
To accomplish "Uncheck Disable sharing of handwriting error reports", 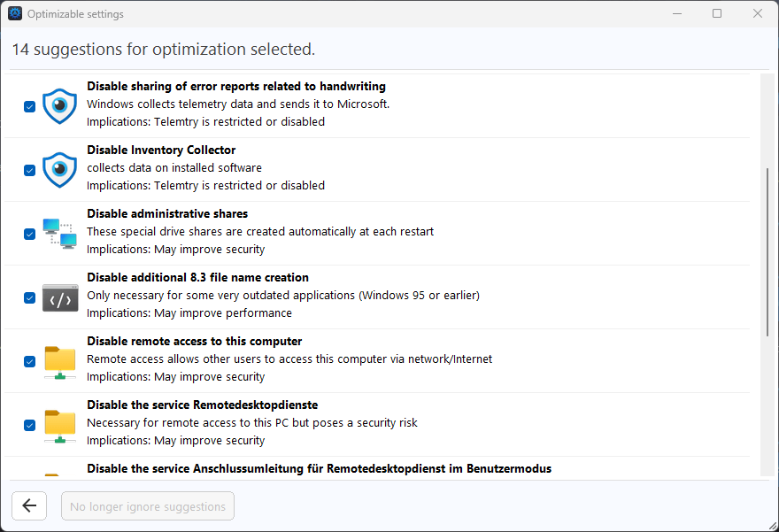I will (29, 106).
